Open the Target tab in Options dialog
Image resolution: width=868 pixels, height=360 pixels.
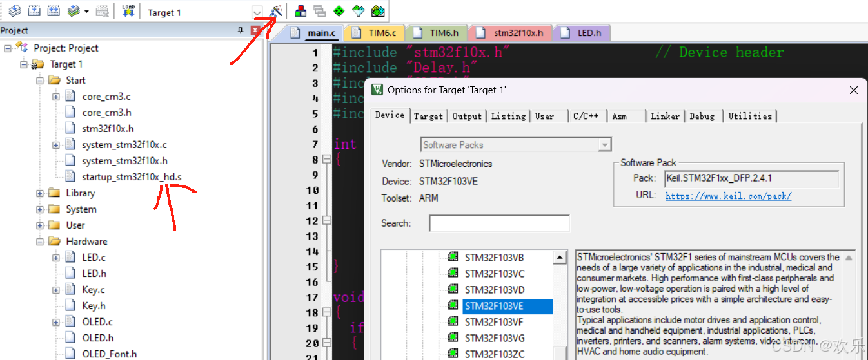[x=428, y=116]
